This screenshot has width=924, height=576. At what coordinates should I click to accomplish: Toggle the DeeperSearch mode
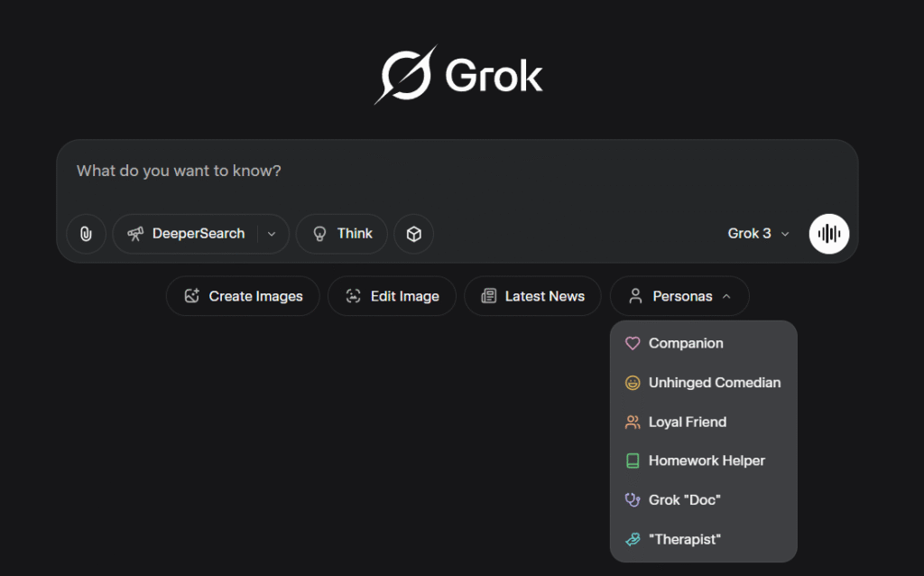[186, 234]
